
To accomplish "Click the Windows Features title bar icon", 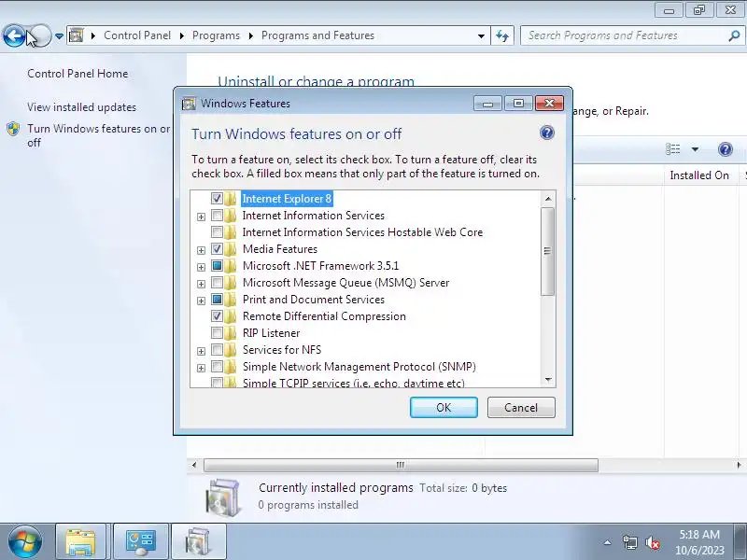I will [x=189, y=104].
